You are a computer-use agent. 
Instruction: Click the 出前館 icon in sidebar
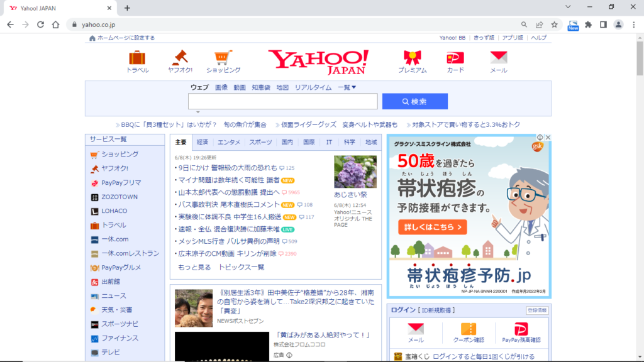tap(94, 282)
